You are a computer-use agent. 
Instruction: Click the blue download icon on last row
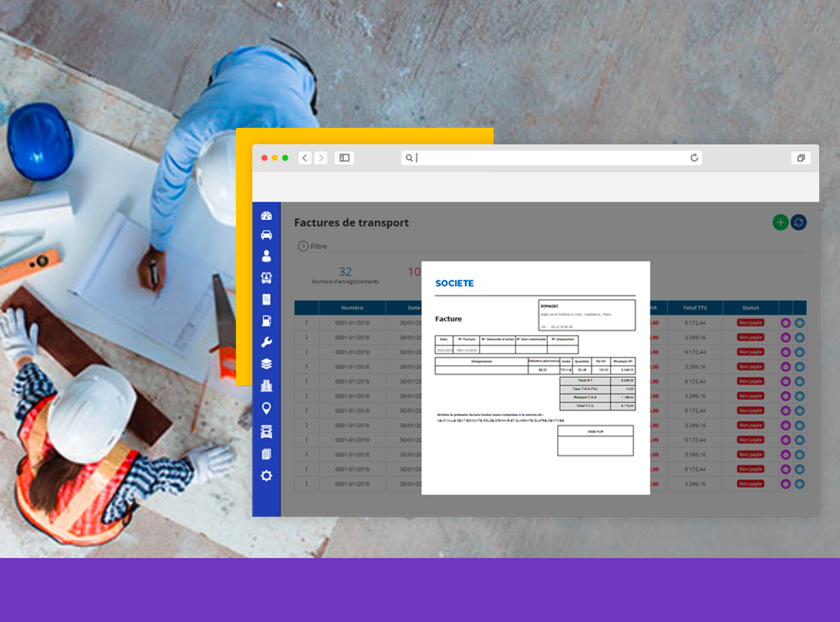[x=799, y=484]
